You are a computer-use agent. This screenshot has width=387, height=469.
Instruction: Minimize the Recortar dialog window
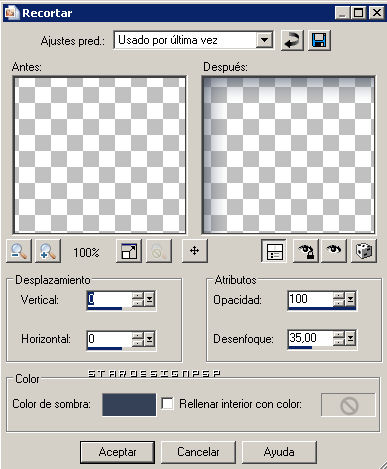[342, 13]
